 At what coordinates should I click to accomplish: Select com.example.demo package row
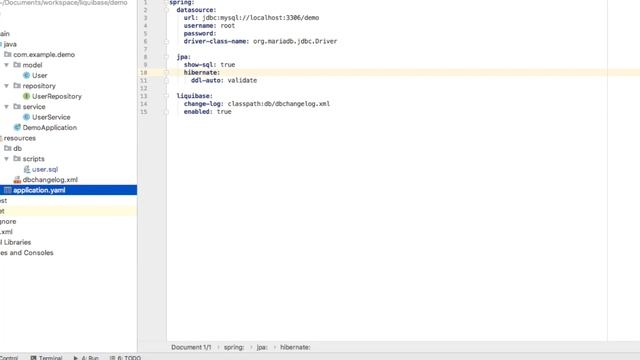click(x=69, y=54)
